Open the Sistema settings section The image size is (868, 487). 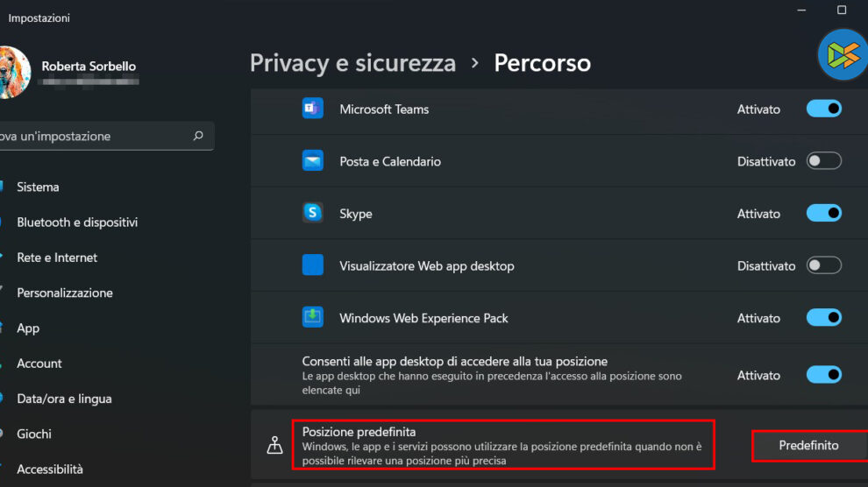[39, 187]
